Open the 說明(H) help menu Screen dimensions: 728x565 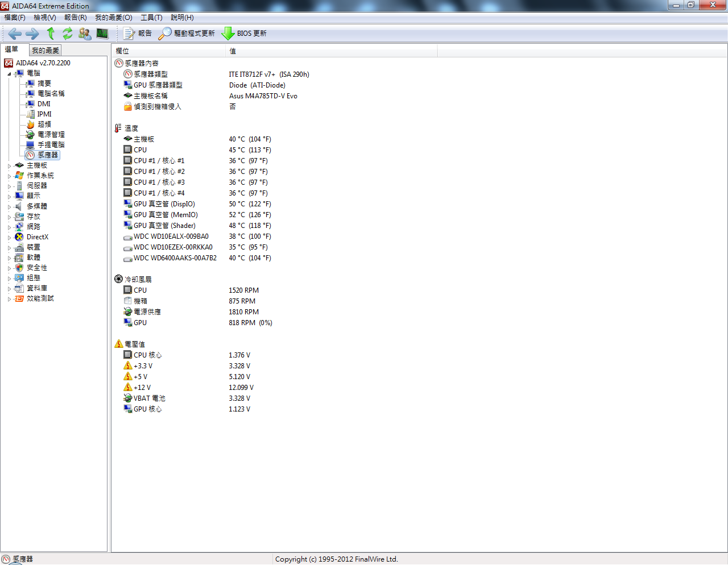point(183,18)
